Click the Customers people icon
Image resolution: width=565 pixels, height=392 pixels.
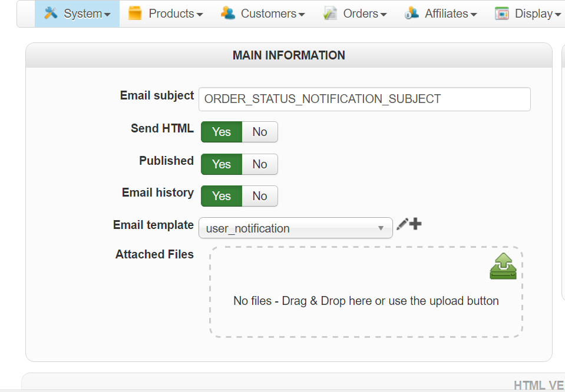228,13
